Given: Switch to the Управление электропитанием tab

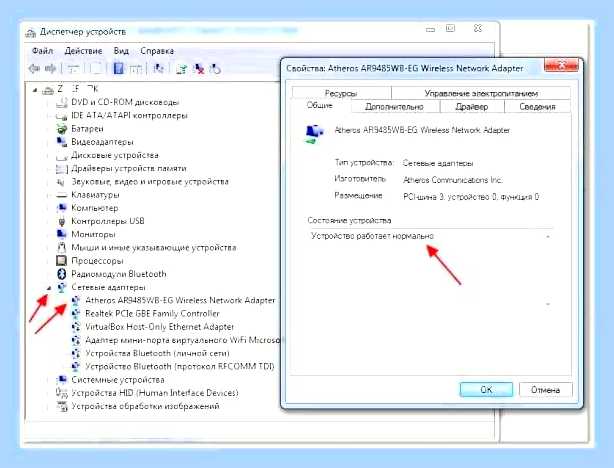Looking at the screenshot, I should (x=481, y=93).
